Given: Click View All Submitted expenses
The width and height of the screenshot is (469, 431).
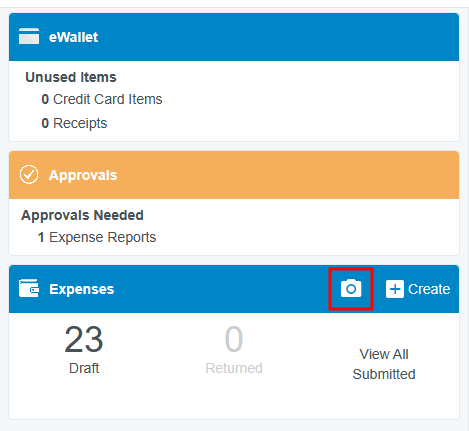Looking at the screenshot, I should click(384, 364).
